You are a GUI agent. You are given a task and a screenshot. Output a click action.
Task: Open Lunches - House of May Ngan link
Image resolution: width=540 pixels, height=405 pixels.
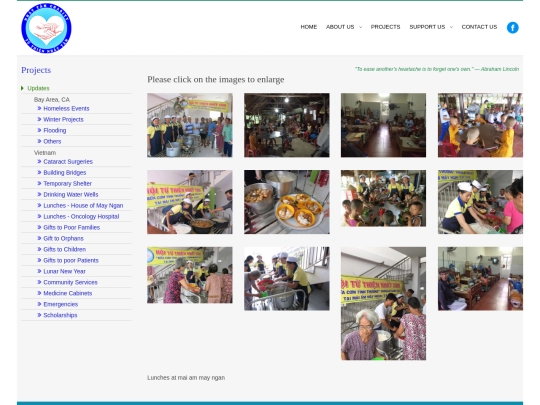click(83, 206)
